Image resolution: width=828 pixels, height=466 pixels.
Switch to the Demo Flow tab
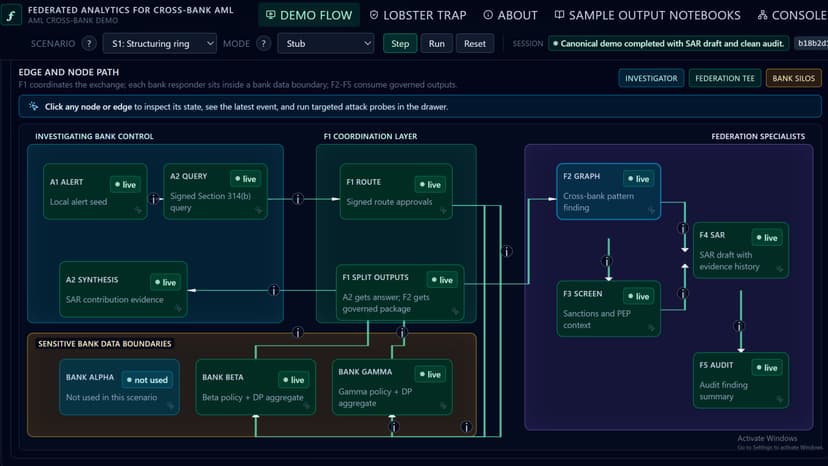tap(309, 15)
